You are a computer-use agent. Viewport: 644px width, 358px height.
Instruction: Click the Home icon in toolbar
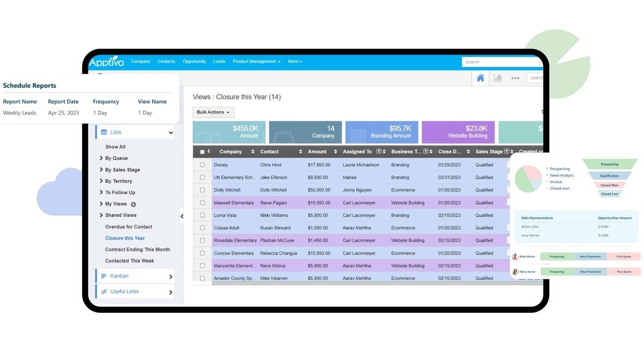tap(480, 78)
